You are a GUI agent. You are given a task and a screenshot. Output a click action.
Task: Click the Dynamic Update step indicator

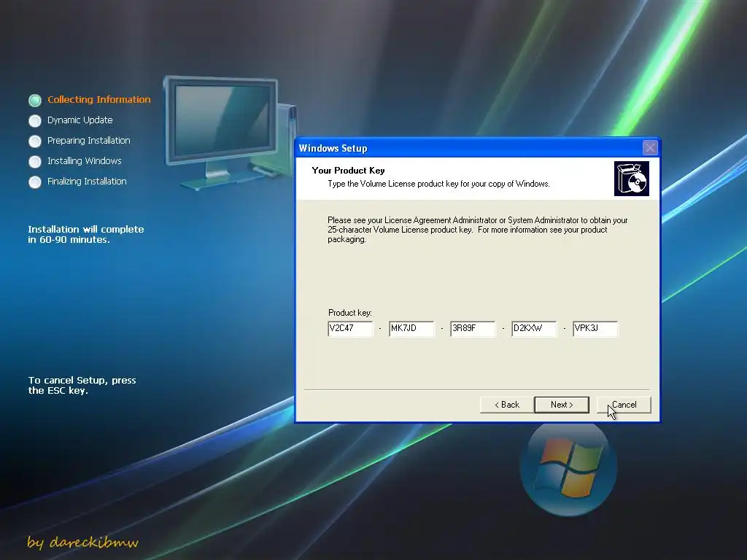[35, 120]
